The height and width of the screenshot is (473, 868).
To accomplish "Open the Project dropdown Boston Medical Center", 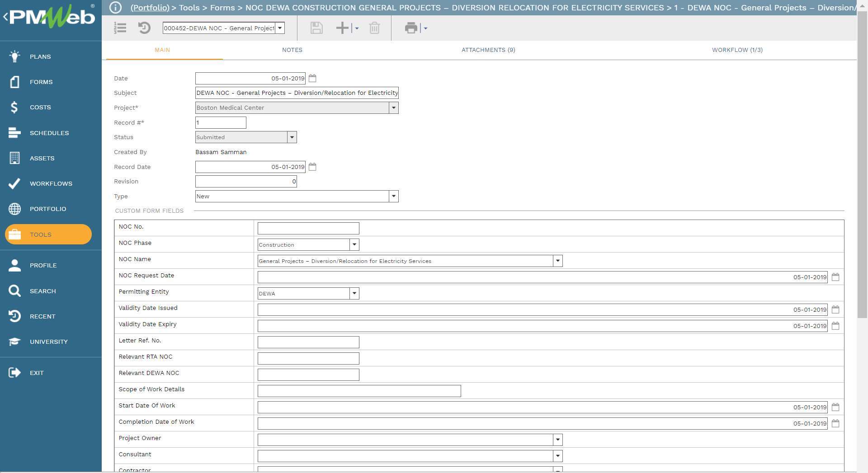I will tap(394, 108).
